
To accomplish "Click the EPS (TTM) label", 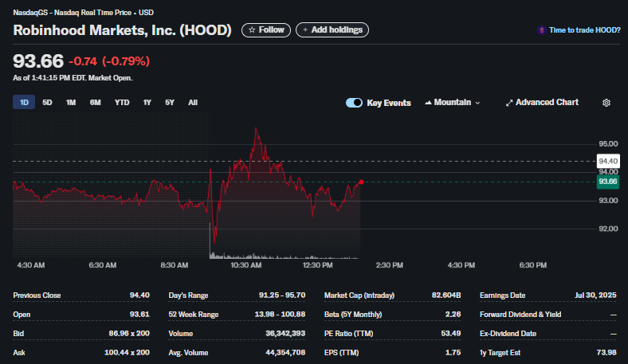I will [341, 353].
